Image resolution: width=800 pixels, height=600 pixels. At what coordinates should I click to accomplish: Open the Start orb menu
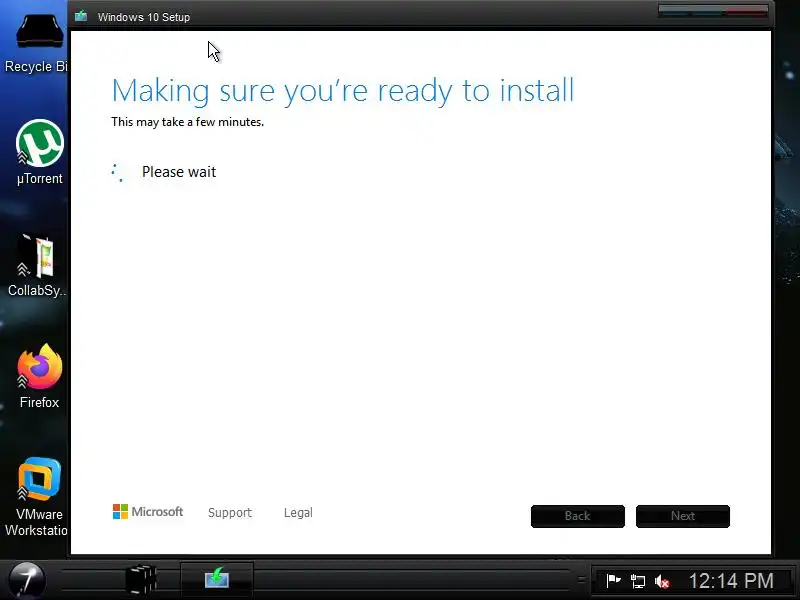27,580
